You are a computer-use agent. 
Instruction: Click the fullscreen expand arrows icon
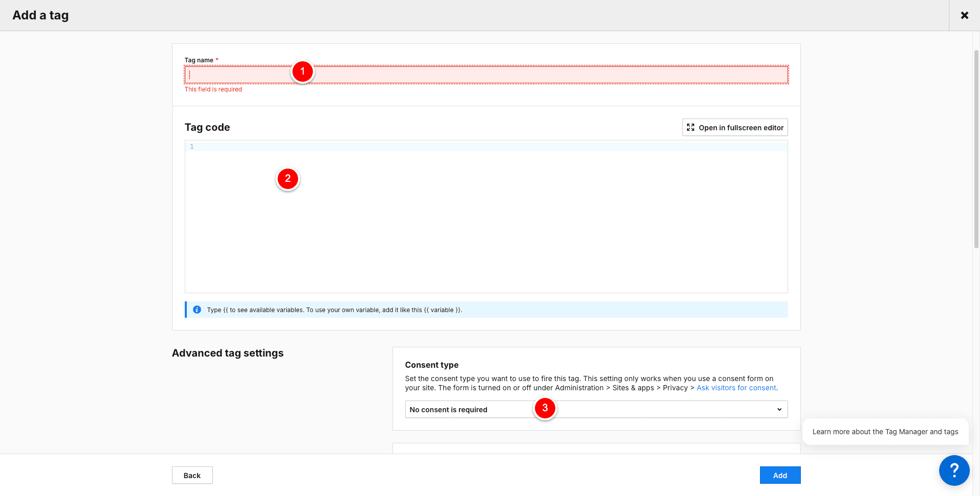point(691,127)
